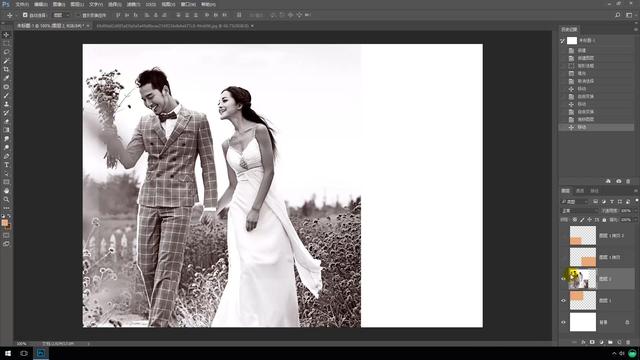Select the Magic Wand tool
640x360 pixels.
point(6,61)
